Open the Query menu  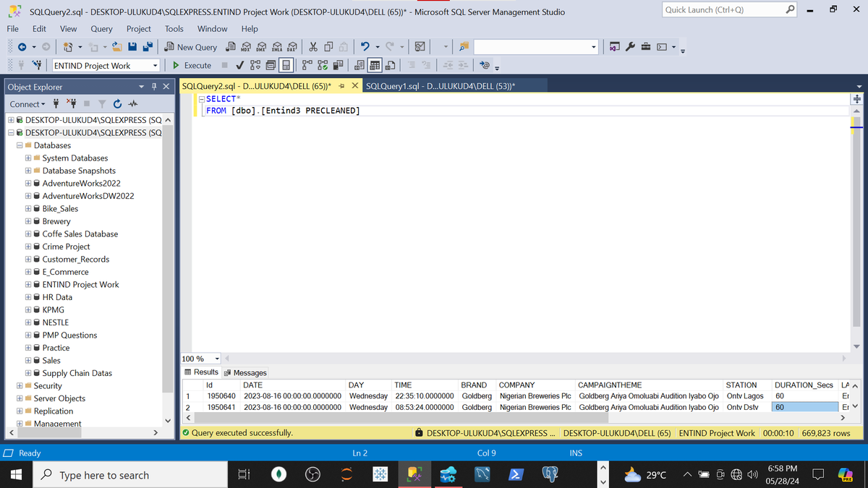(101, 29)
